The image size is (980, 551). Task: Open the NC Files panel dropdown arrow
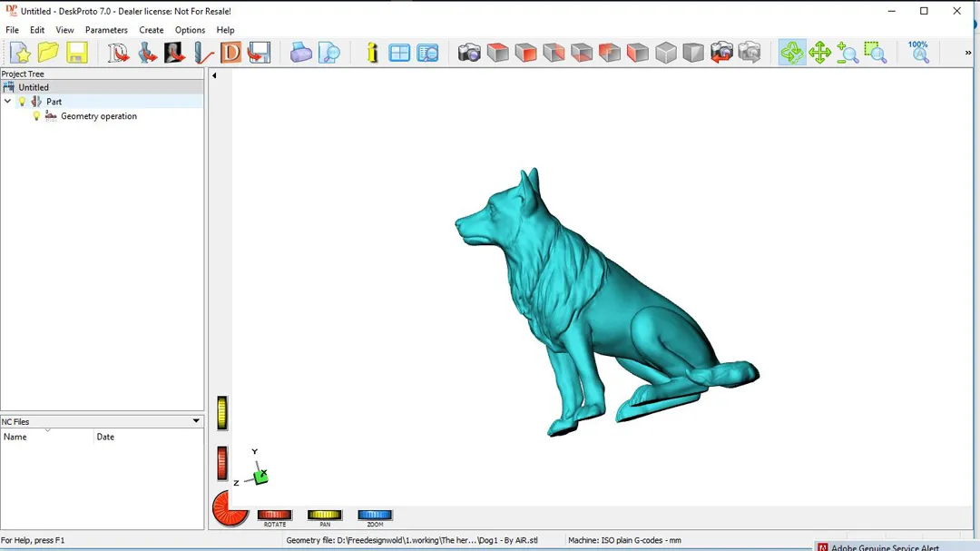(196, 421)
